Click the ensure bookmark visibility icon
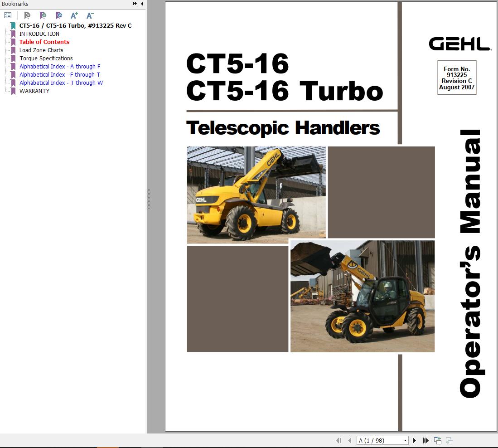This screenshot has height=448, width=498. tap(59, 15)
